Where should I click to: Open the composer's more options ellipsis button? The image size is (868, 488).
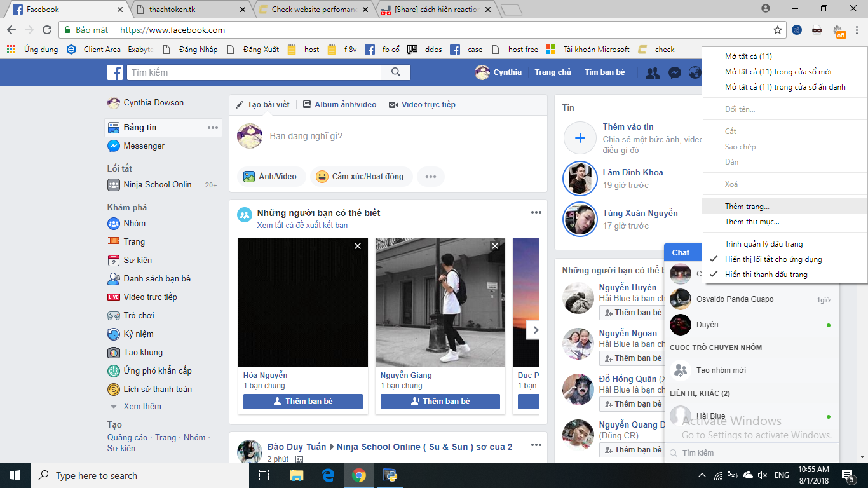point(431,177)
